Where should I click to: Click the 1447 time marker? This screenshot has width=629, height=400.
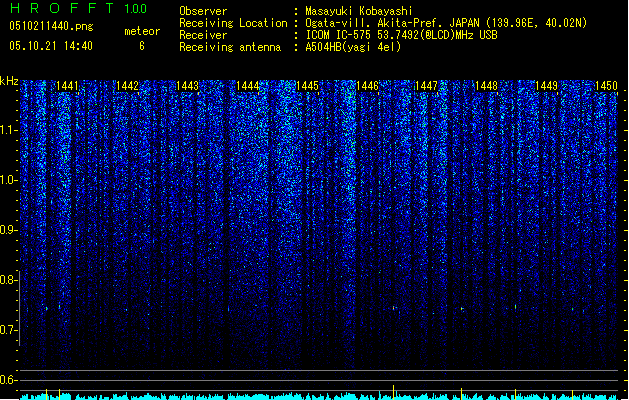pos(426,86)
